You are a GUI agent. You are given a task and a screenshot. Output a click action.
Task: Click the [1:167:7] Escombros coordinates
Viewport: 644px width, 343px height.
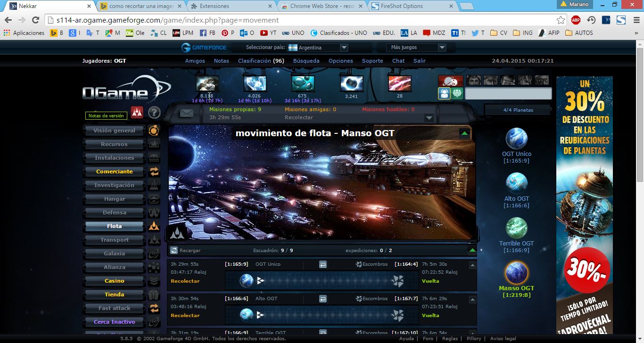coord(406,299)
